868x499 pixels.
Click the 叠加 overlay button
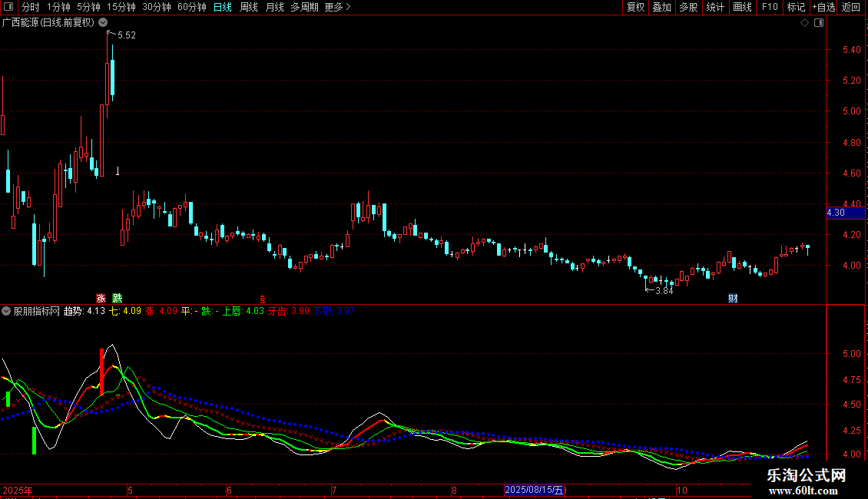661,7
